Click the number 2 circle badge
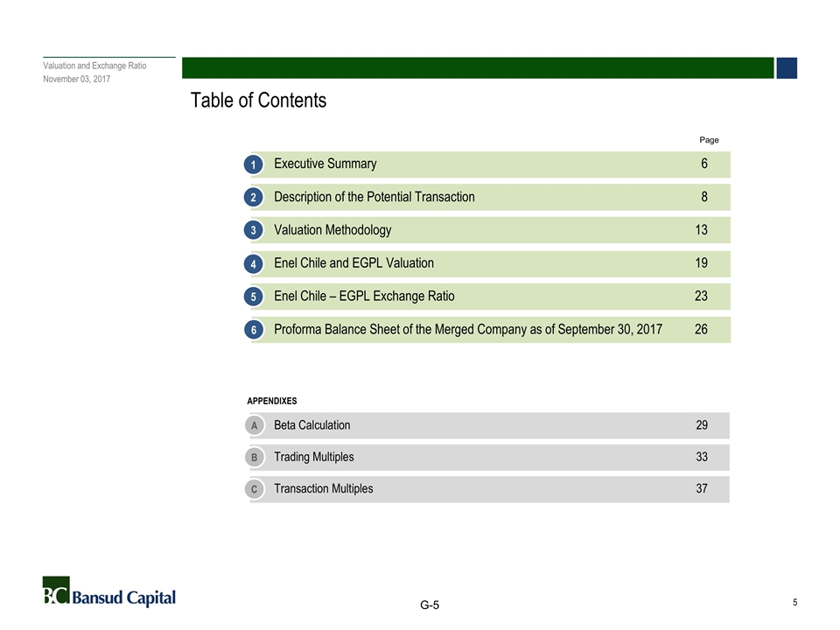 click(254, 198)
